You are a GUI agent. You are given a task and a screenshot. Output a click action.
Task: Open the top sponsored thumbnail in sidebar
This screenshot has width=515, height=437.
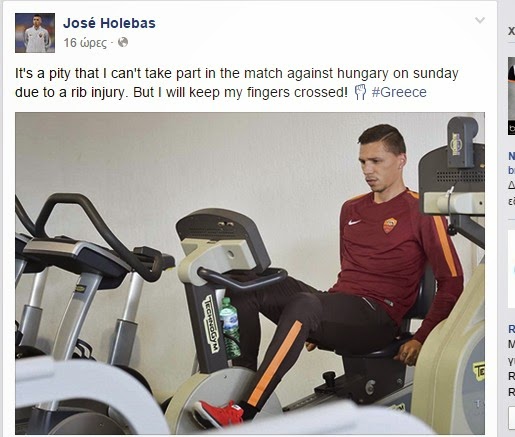511,96
